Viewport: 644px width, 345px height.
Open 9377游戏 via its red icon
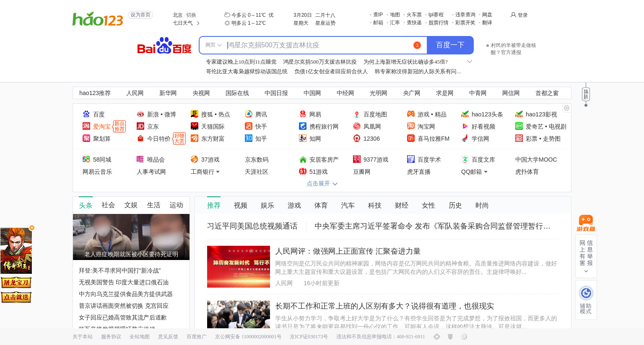click(357, 159)
